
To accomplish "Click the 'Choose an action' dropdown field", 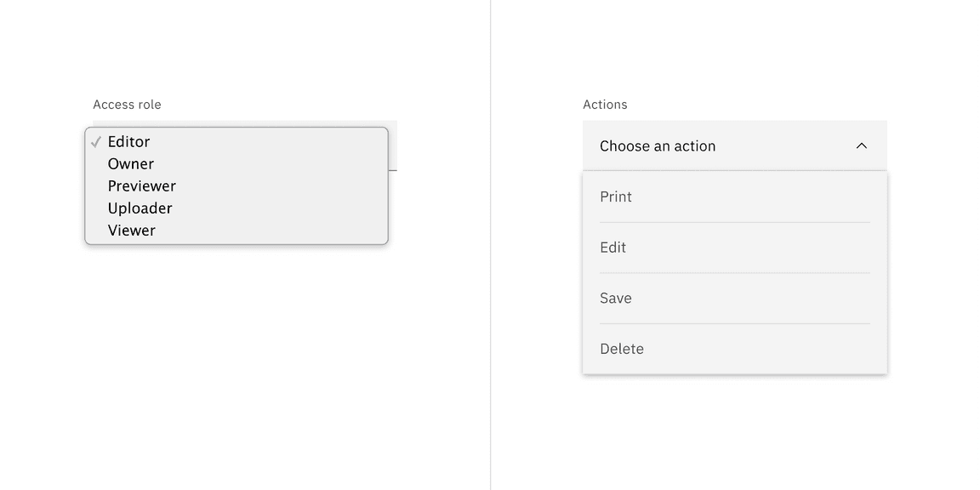I will [681, 146].
